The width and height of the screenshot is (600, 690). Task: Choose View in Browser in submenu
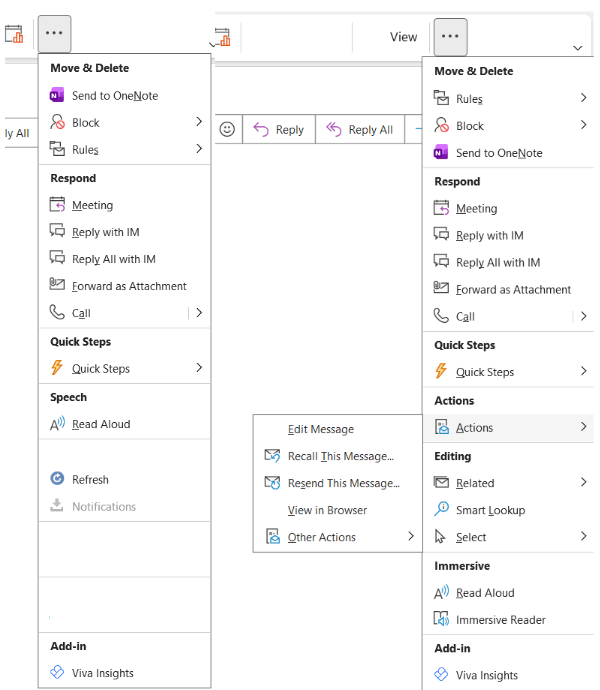point(338,510)
